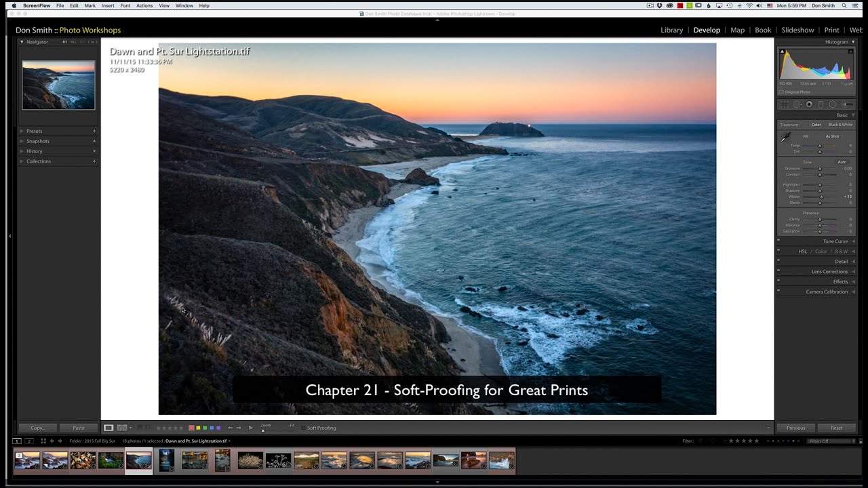Open the Wi-Fi menu bar icon
The width and height of the screenshot is (868, 488).
click(x=749, y=5)
